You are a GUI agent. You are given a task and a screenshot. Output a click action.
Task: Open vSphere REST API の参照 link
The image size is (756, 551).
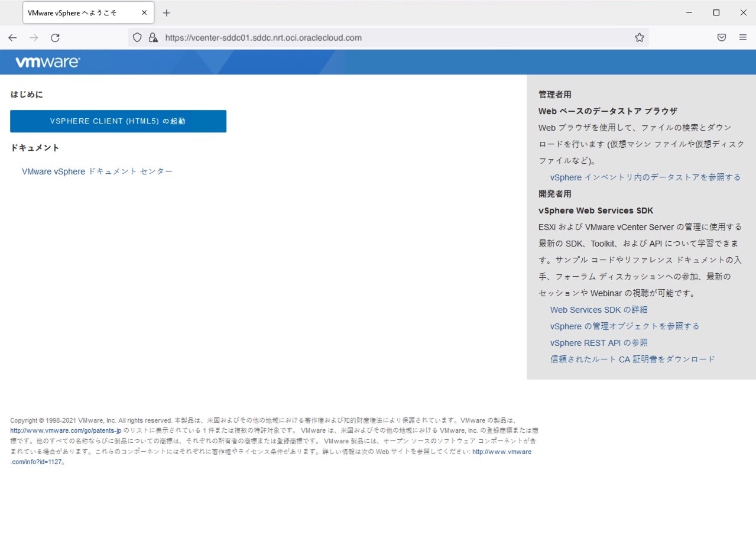[598, 342]
